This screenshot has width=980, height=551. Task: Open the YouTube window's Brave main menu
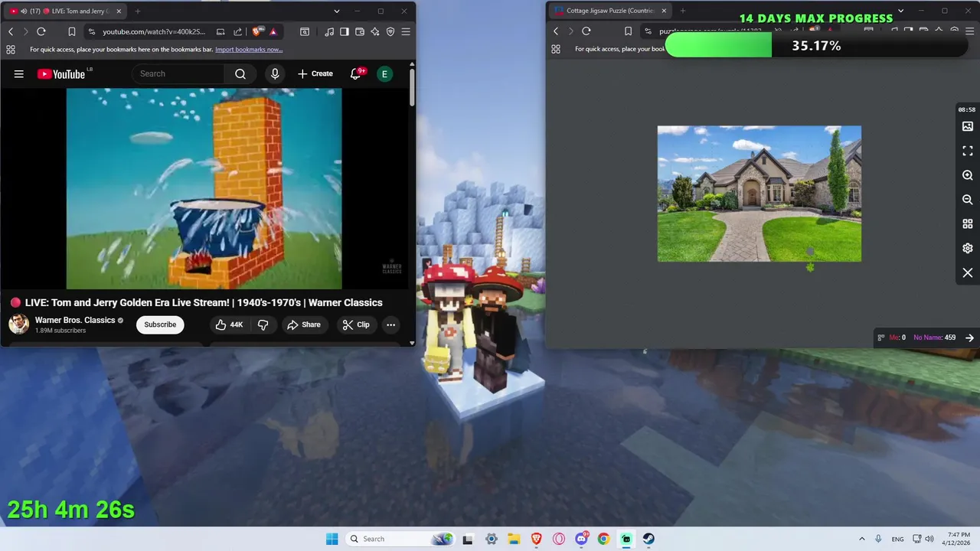pyautogui.click(x=406, y=31)
